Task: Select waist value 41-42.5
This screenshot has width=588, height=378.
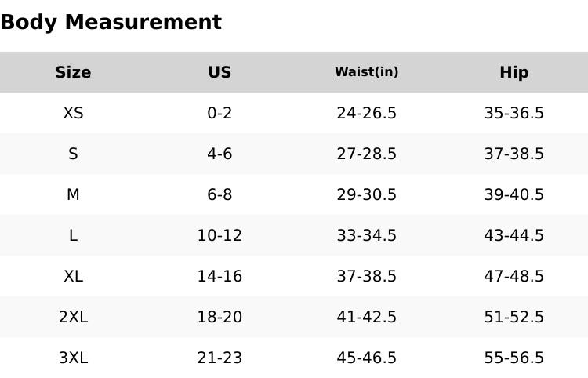Action: (x=366, y=317)
